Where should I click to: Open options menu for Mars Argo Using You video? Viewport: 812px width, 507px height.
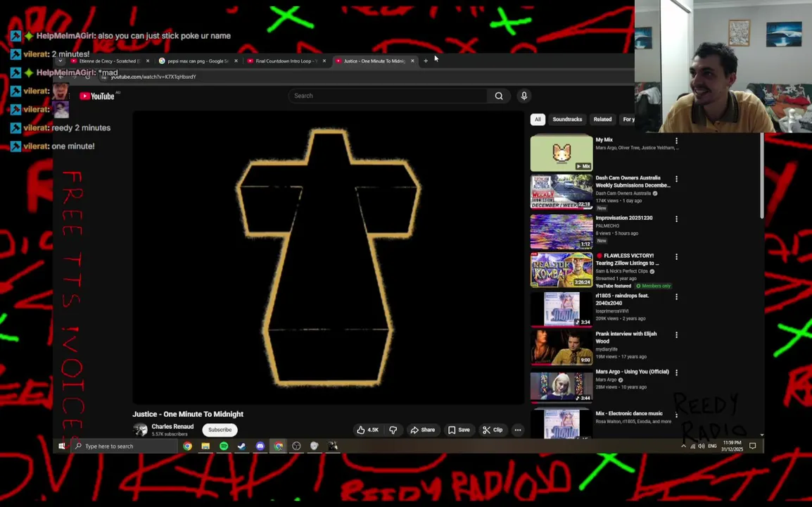[x=676, y=373]
